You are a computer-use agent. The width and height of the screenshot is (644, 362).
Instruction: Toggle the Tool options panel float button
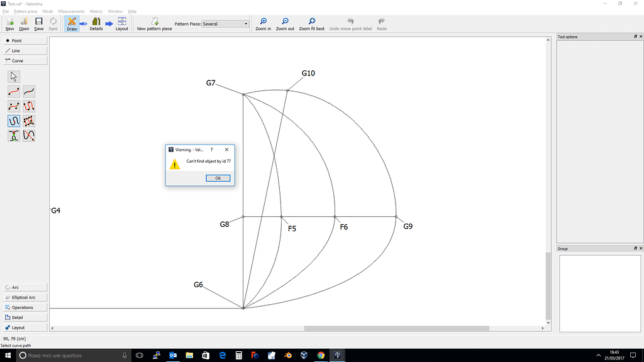635,36
